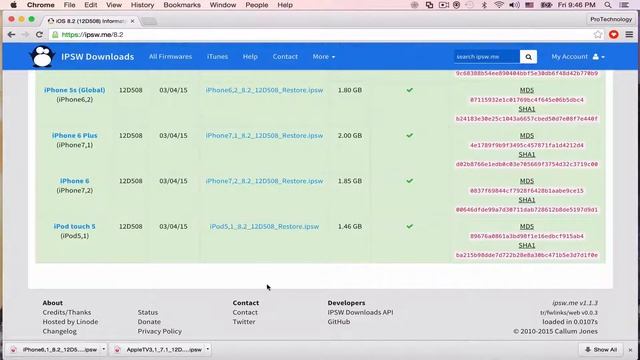The height and width of the screenshot is (360, 640).
Task: Open Notification Center icon
Action: coord(624,5)
